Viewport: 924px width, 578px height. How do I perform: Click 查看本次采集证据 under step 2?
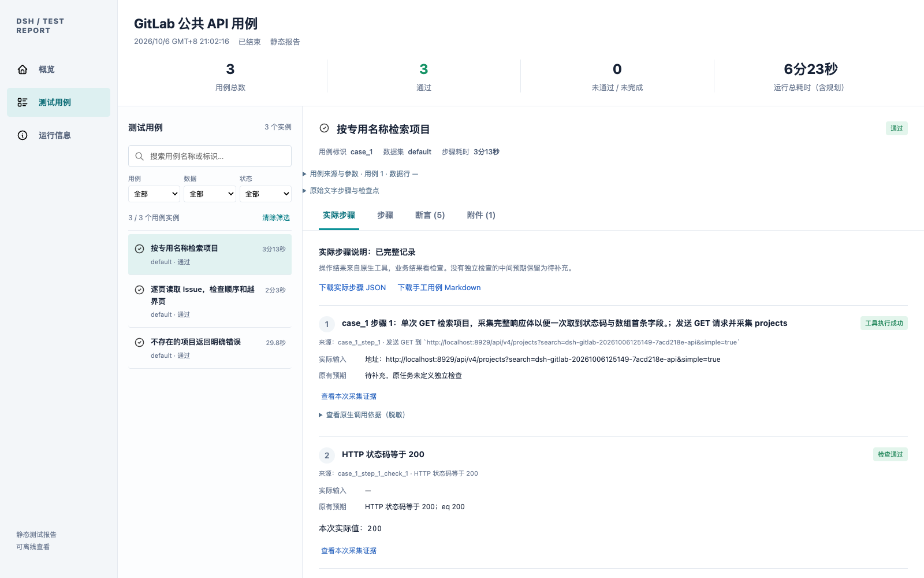pyautogui.click(x=349, y=550)
